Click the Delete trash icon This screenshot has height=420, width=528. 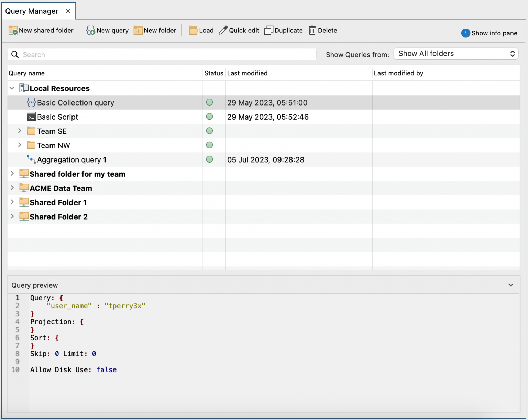tap(312, 30)
